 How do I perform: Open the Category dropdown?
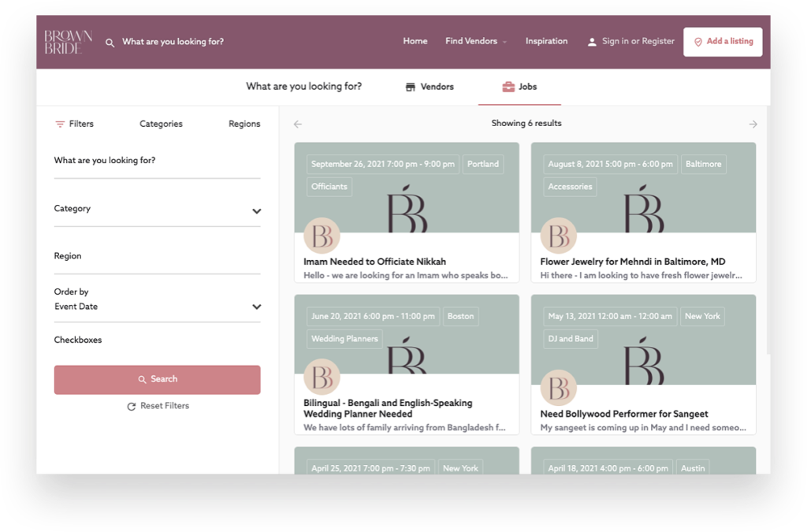(x=157, y=210)
